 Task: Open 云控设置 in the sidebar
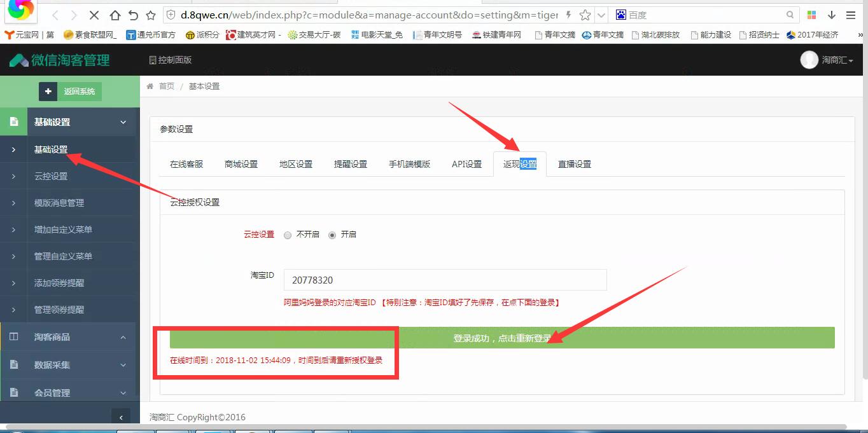[51, 176]
